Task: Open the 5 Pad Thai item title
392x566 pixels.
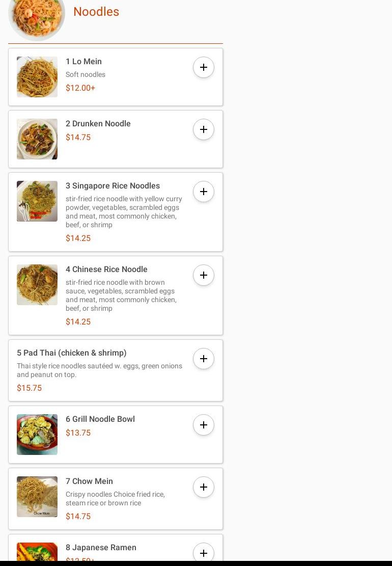Action: click(x=72, y=353)
